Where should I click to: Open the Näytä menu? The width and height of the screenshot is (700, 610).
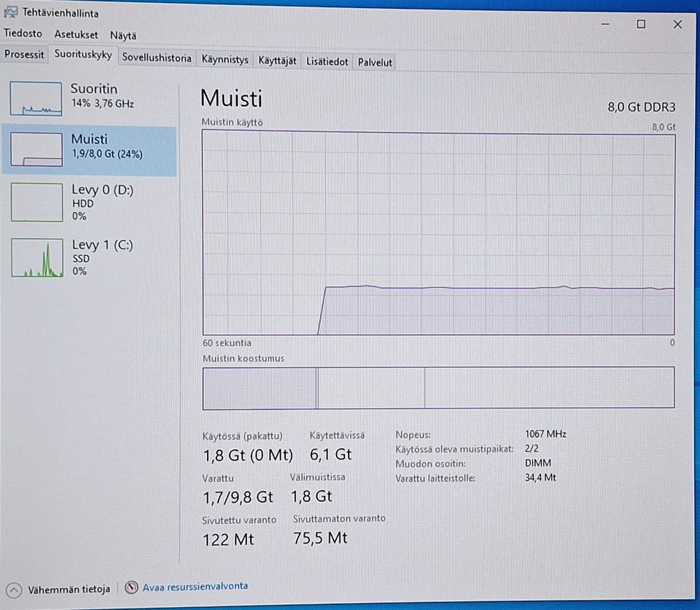(122, 35)
